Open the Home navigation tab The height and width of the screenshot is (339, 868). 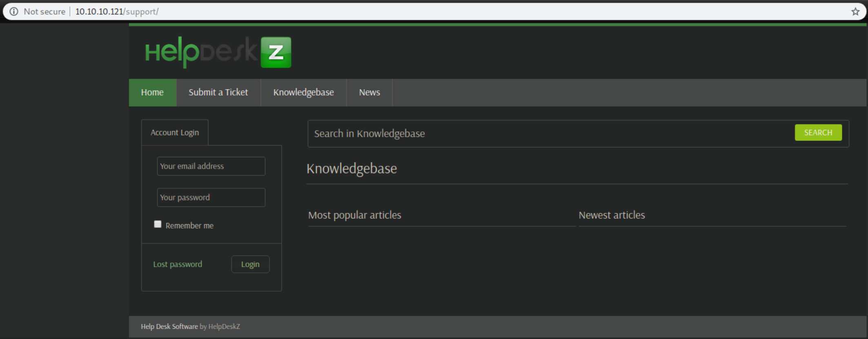coord(152,92)
